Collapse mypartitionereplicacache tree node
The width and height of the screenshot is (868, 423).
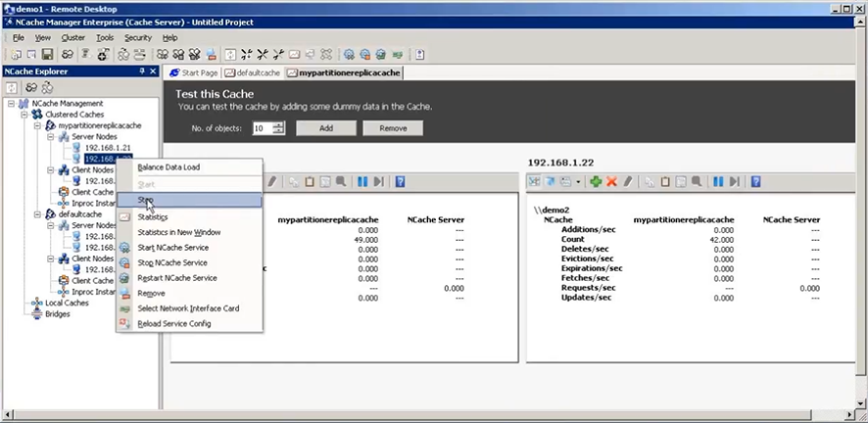37,125
